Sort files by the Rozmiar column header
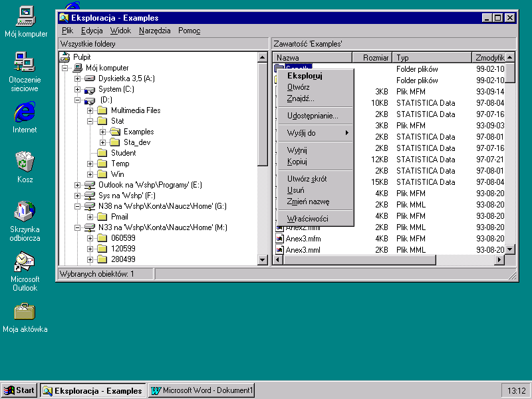 coord(372,58)
